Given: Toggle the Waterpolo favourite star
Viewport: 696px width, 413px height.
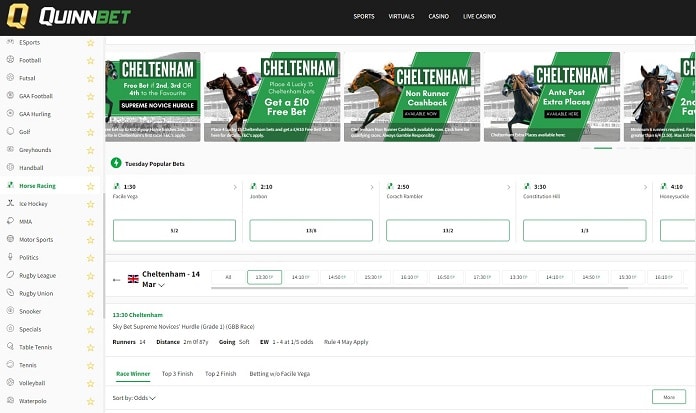Looking at the screenshot, I should 91,401.
